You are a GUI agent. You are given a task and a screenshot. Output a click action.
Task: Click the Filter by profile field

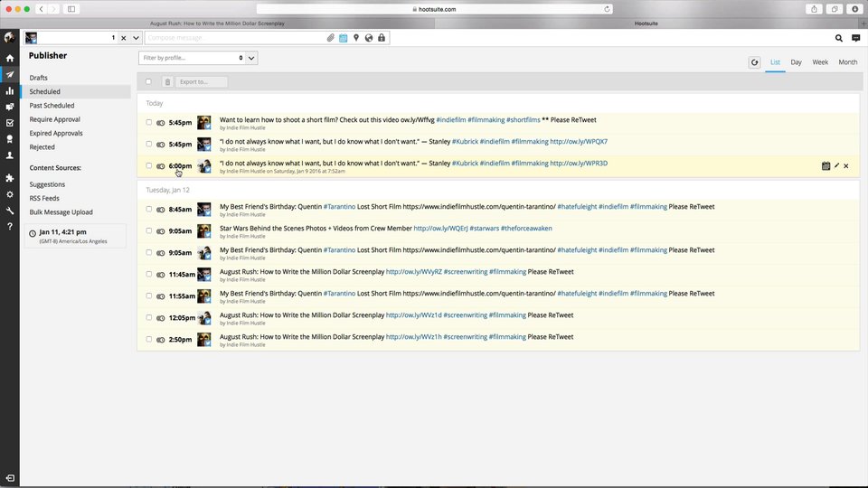[192, 58]
